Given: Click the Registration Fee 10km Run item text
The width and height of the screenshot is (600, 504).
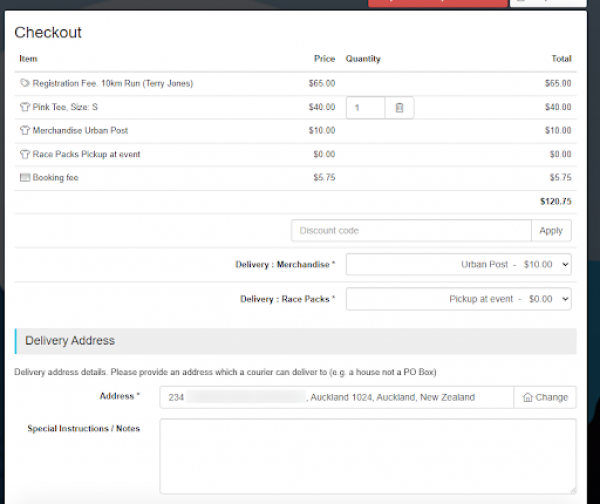Looking at the screenshot, I should (112, 83).
